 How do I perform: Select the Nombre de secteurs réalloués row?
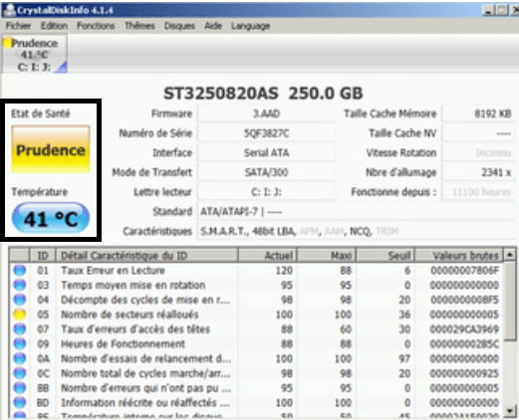pyautogui.click(x=256, y=314)
